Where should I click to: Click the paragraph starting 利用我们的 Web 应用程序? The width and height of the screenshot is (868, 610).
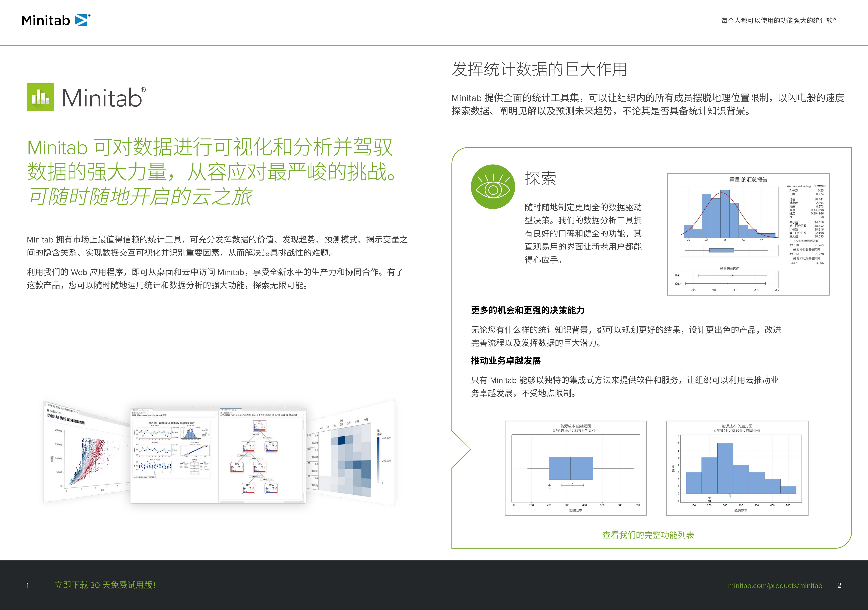(215, 279)
